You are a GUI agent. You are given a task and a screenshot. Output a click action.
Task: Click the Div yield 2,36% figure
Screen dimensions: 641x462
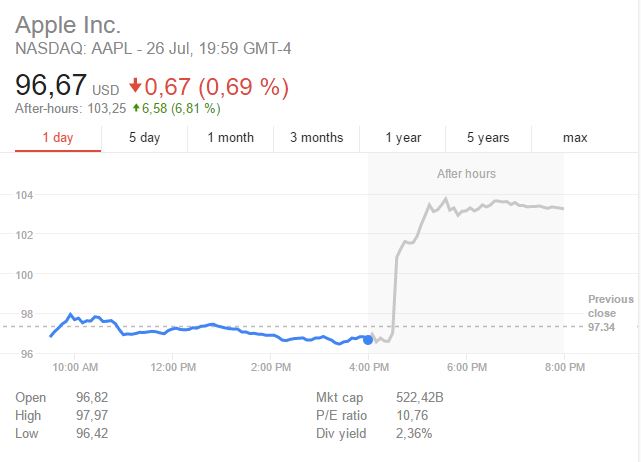391,433
